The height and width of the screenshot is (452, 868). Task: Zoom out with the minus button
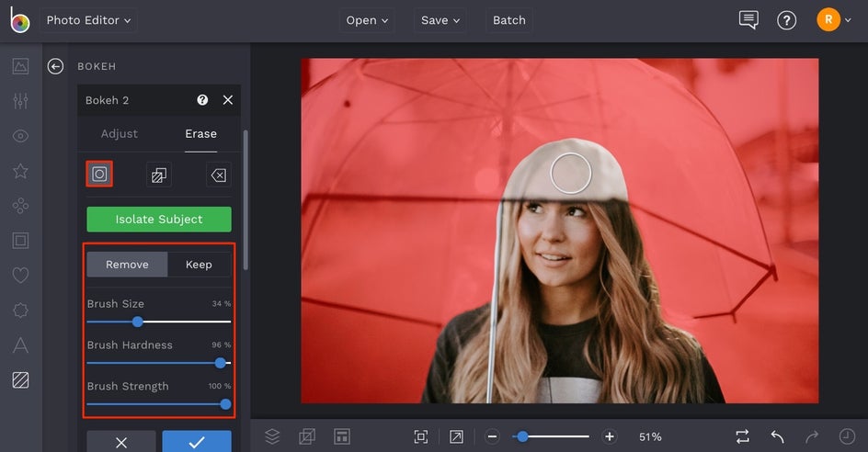point(492,437)
